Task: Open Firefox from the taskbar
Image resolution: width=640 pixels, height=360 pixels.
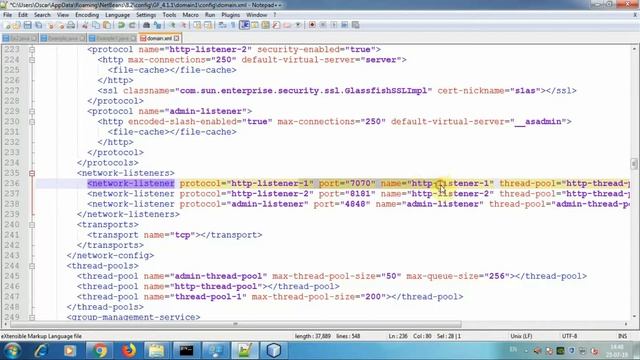Action: click(128, 350)
